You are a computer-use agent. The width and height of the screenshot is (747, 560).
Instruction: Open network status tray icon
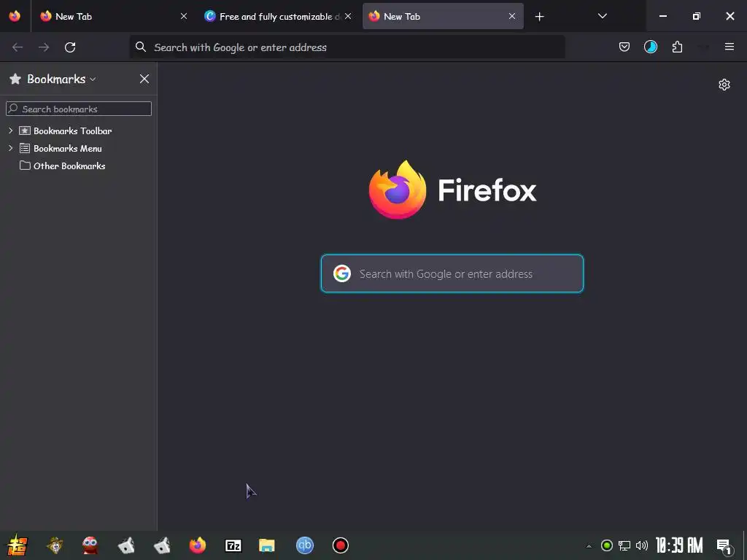click(624, 545)
